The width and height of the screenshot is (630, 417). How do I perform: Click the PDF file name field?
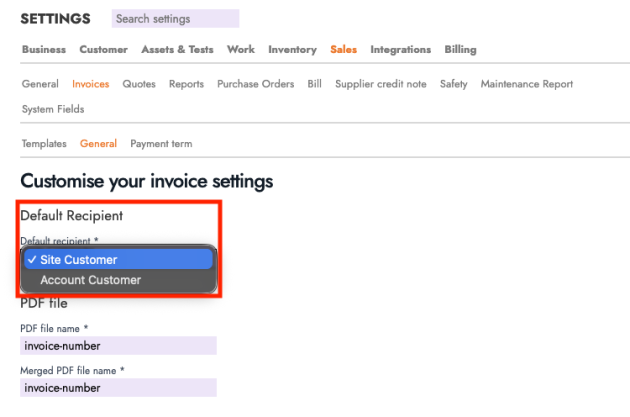(x=118, y=346)
